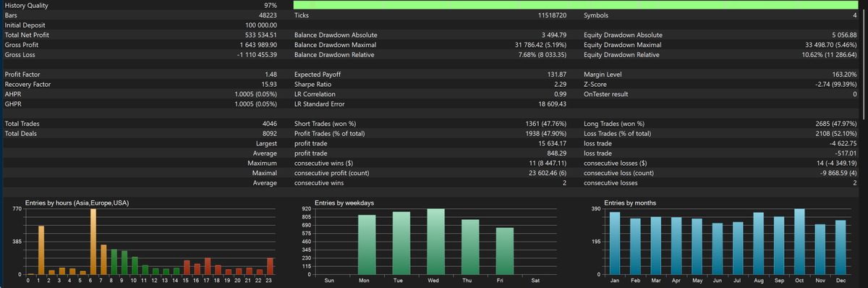The image size is (868, 288).
Task: Select the History Quality value 97%
Action: point(271,5)
